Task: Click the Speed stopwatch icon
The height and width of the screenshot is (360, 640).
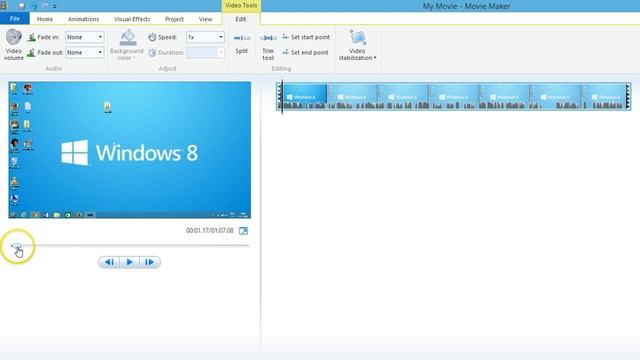Action: 152,37
